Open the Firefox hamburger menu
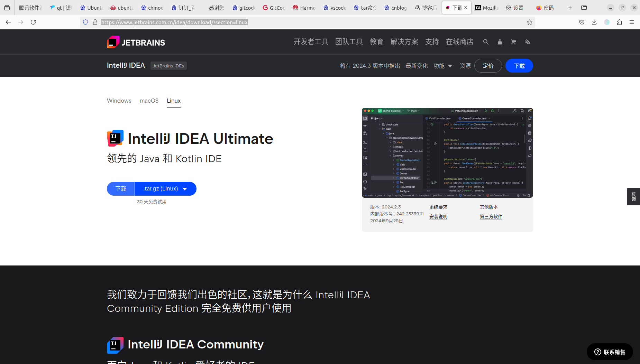The height and width of the screenshot is (364, 640). (632, 22)
